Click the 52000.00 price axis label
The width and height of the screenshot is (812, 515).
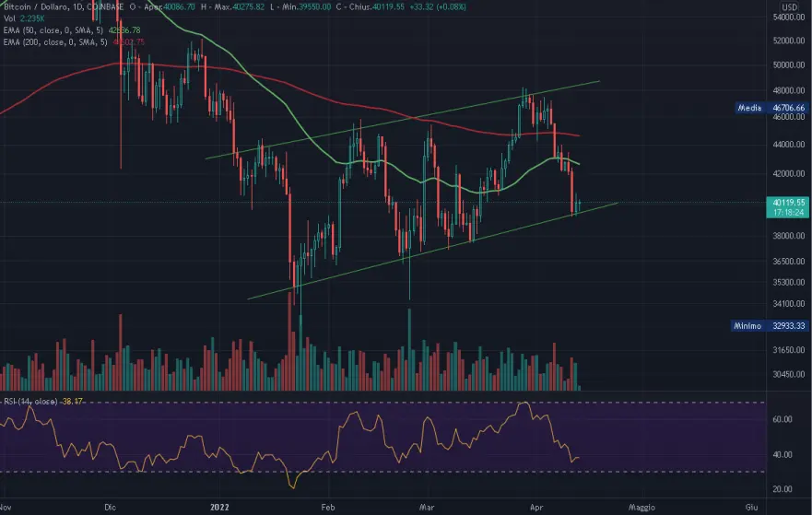(x=789, y=41)
